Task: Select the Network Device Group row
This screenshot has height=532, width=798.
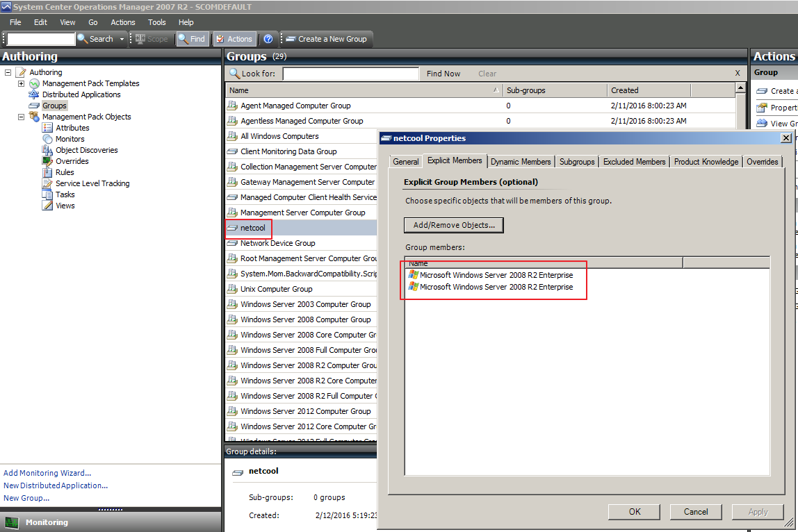Action: pos(301,243)
